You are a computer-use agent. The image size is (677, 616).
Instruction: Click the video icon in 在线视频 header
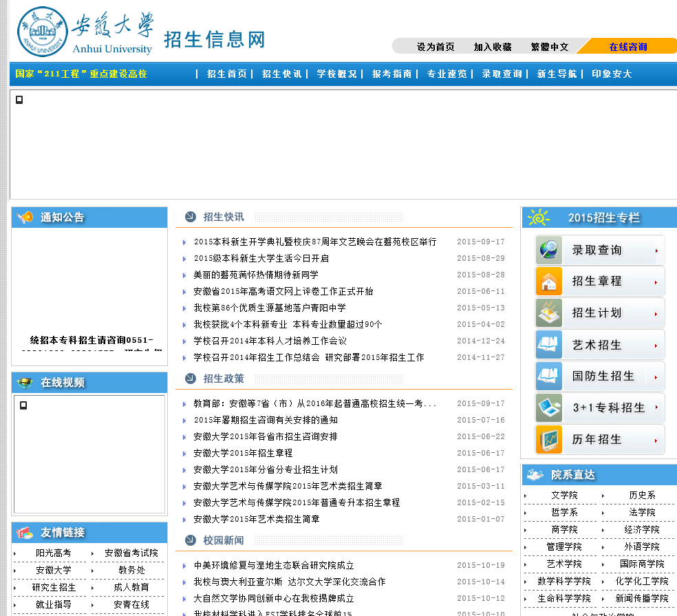click(25, 383)
